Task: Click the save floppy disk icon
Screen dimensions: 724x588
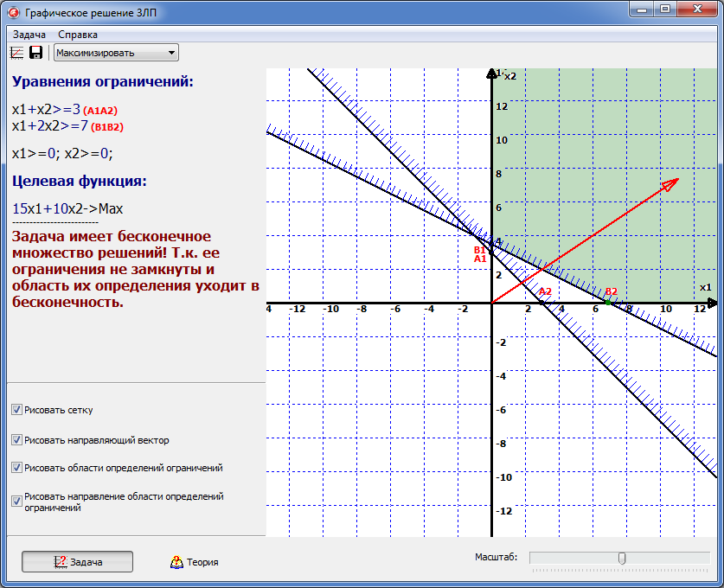Action: coord(35,52)
